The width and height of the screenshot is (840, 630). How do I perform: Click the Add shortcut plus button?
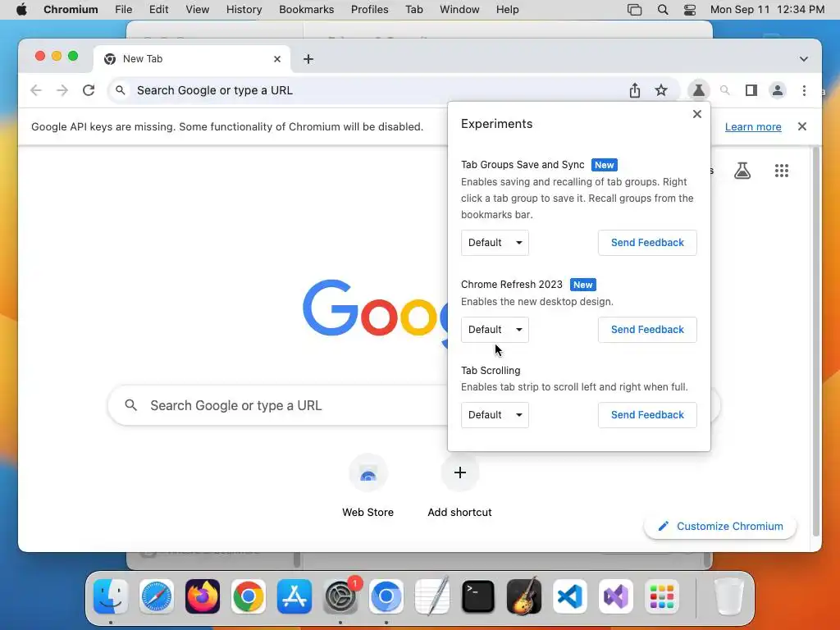459,472
